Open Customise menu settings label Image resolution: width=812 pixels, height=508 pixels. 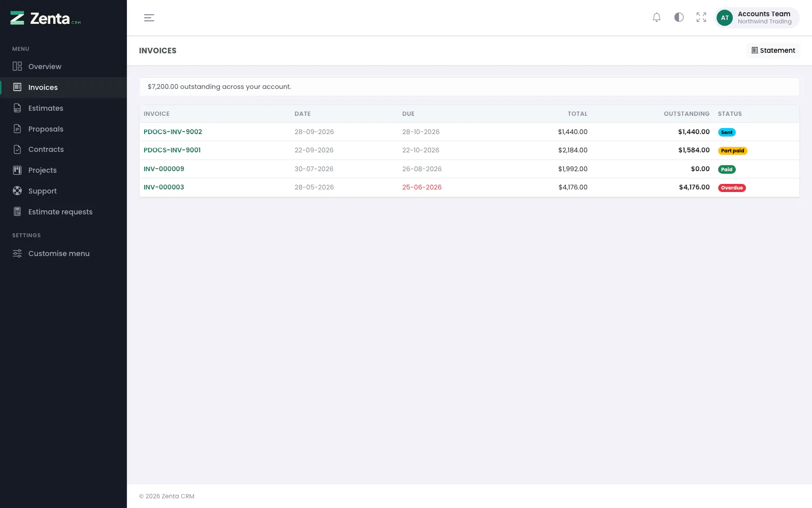click(59, 253)
